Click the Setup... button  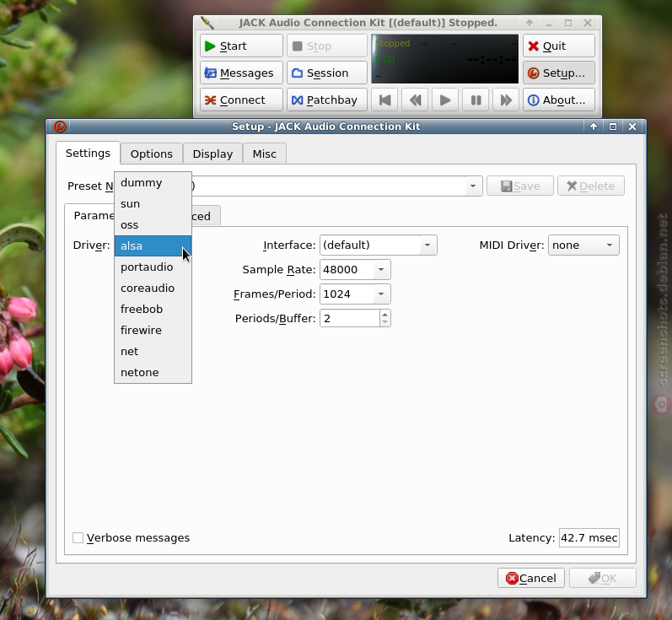[559, 73]
